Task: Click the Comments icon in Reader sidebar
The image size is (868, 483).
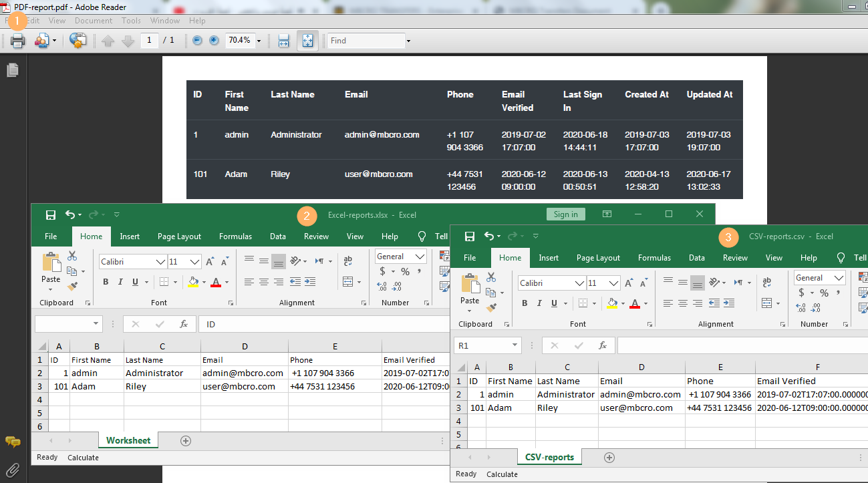Action: pyautogui.click(x=13, y=442)
